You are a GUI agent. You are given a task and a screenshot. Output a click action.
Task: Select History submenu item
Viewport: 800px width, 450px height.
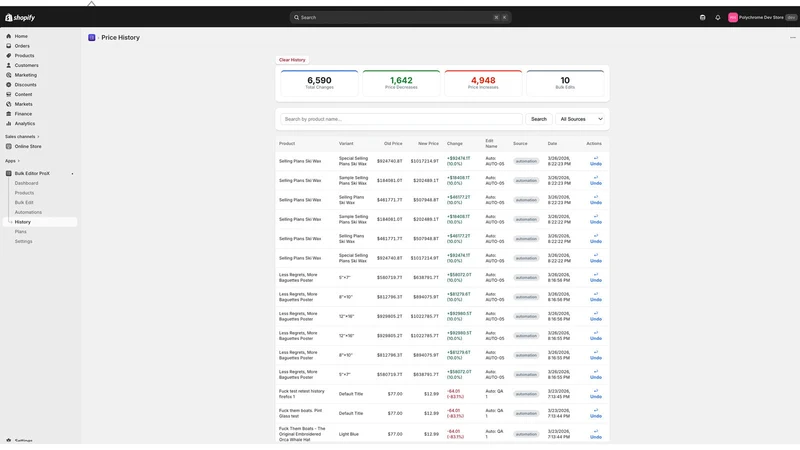click(40, 222)
